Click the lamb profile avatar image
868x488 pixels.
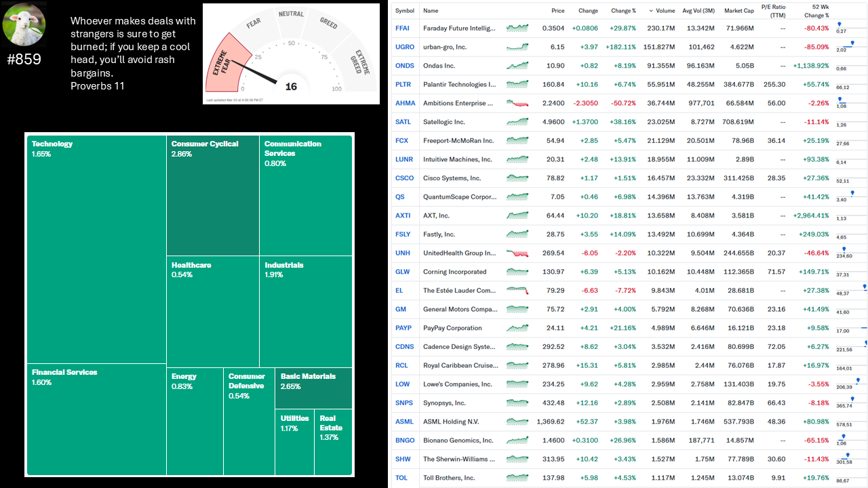[24, 24]
